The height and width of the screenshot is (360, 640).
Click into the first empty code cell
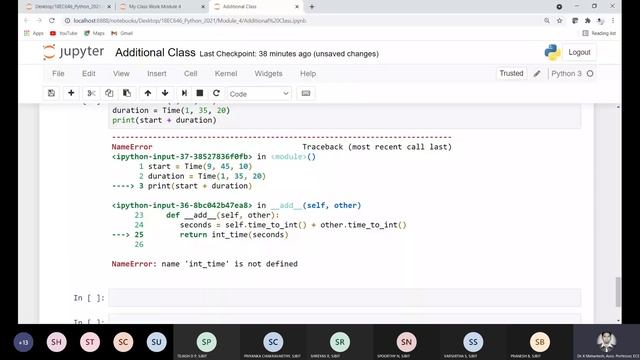click(344, 298)
